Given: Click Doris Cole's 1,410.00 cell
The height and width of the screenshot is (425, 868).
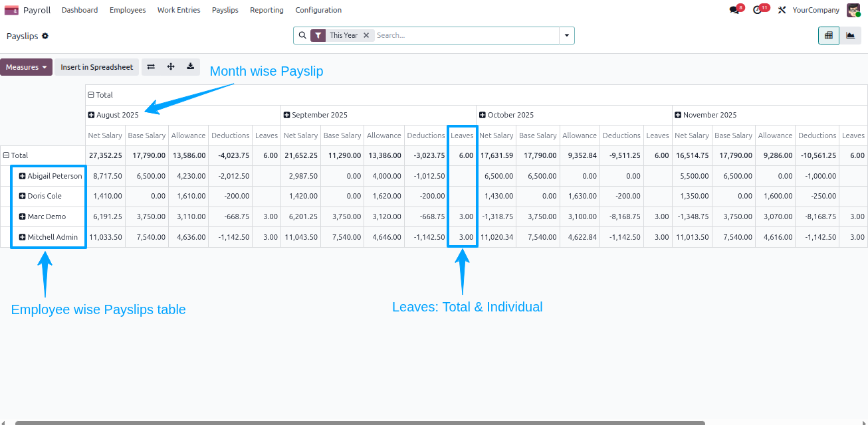Looking at the screenshot, I should [105, 196].
